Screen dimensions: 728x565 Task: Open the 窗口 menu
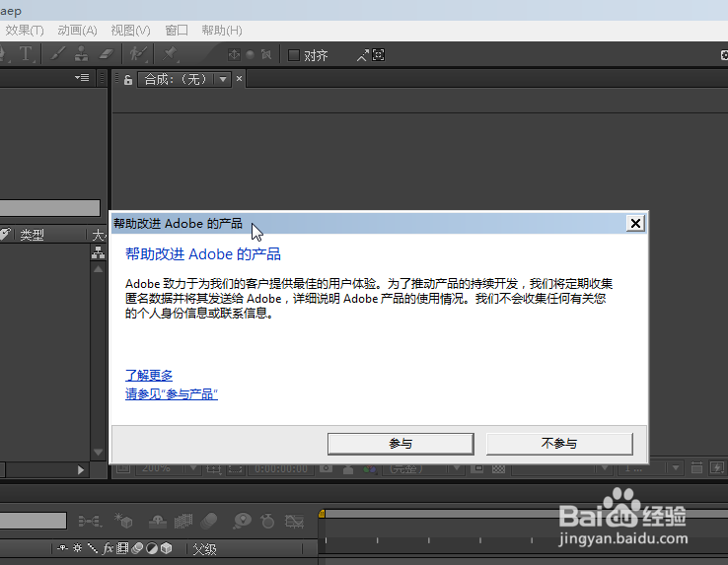tap(177, 31)
